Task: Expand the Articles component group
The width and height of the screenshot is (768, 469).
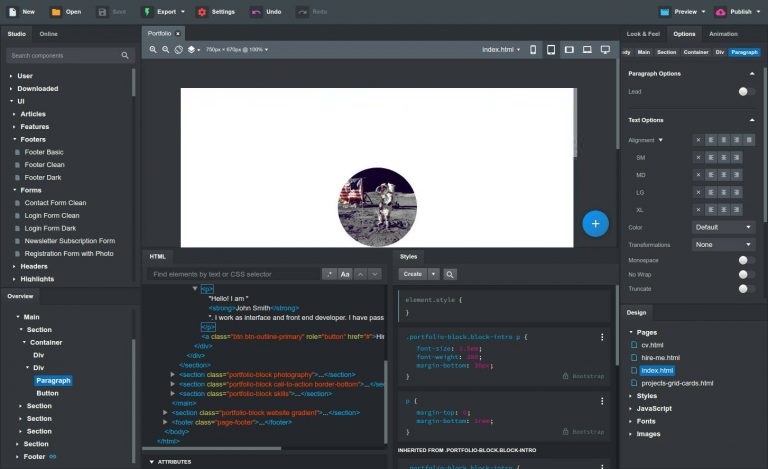Action: click(x=14, y=114)
